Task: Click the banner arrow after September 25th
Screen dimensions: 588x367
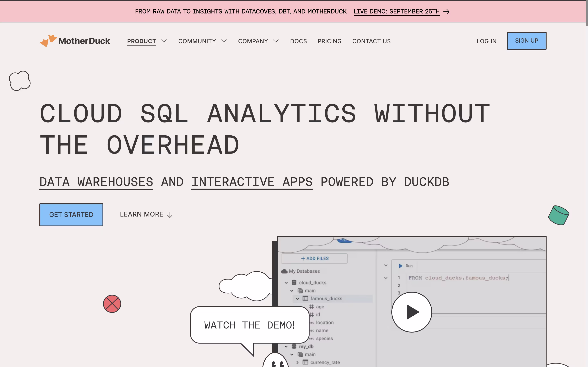Action: [x=446, y=12]
